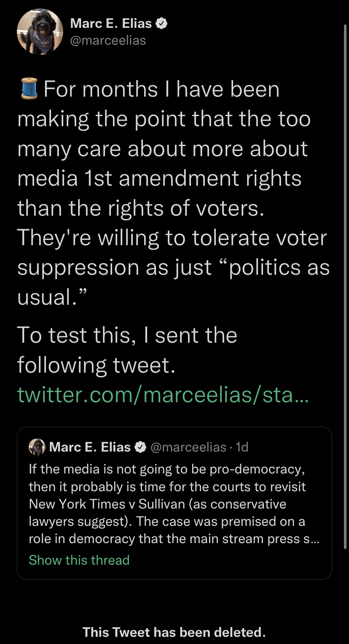Click the opening words "For months I have been"
The image size is (349, 644).
tap(161, 90)
